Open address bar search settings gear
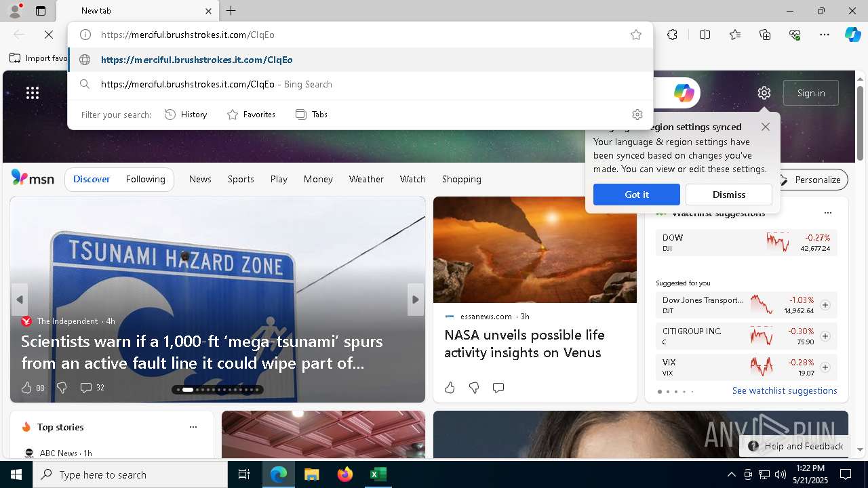Screen dimensions: 868x488 tap(637, 115)
